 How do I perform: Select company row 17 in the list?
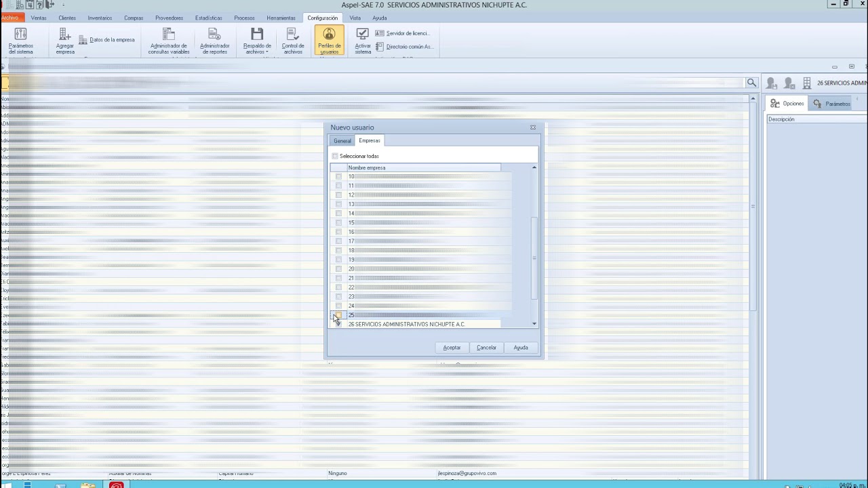(416, 241)
